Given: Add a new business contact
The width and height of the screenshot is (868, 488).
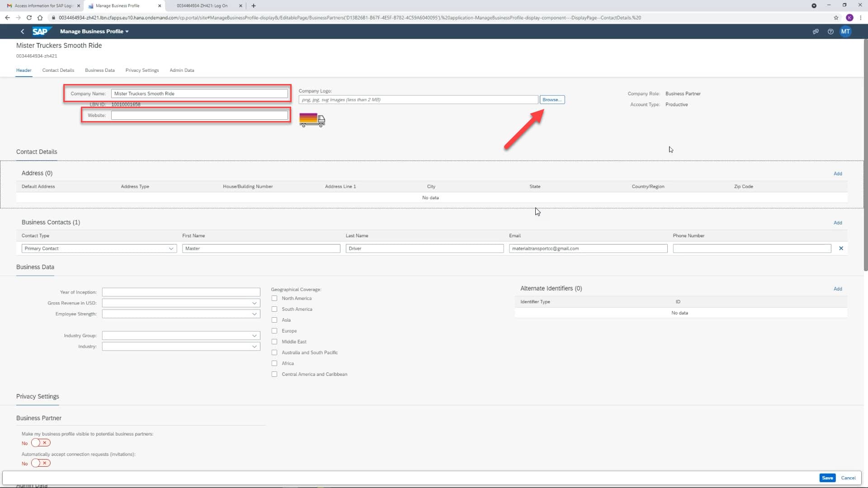Looking at the screenshot, I should click(838, 223).
